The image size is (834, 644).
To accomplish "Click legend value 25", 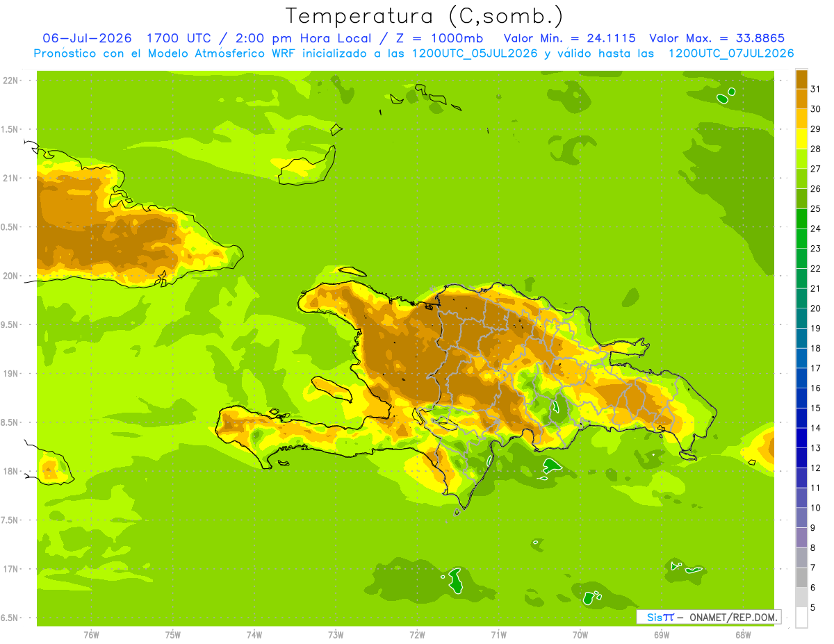I will click(815, 209).
